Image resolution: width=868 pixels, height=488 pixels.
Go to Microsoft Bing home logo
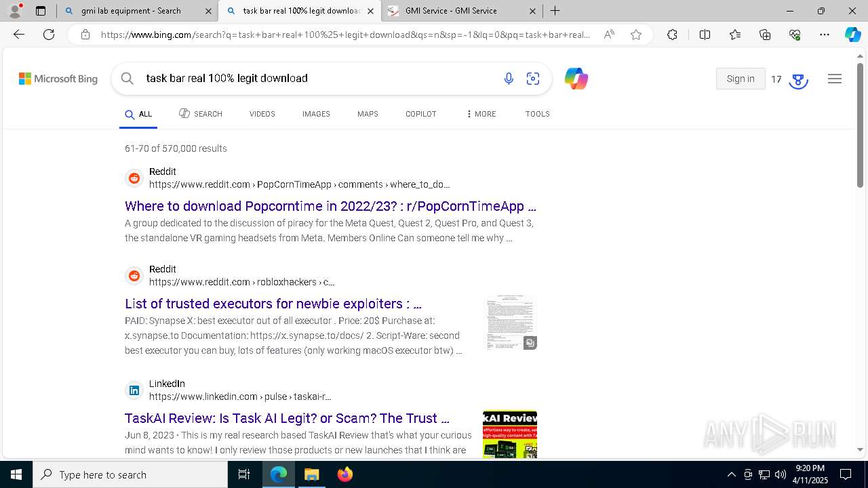pyautogui.click(x=58, y=79)
